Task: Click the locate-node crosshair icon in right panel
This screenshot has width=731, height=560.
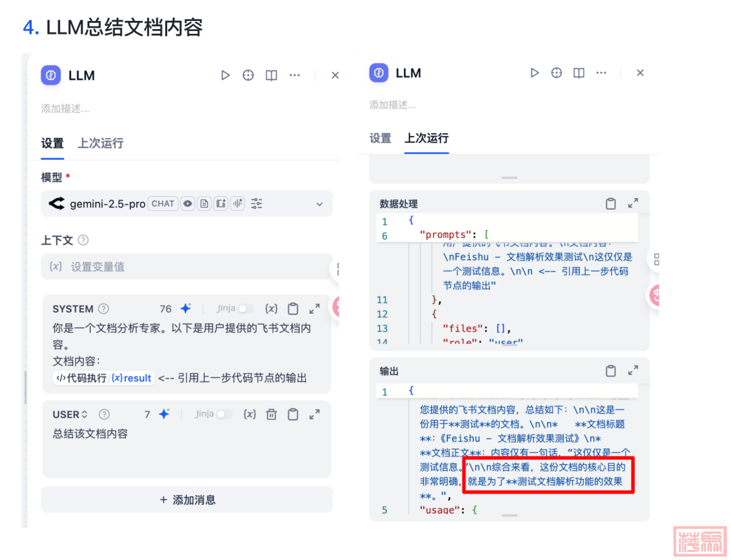Action: [556, 73]
